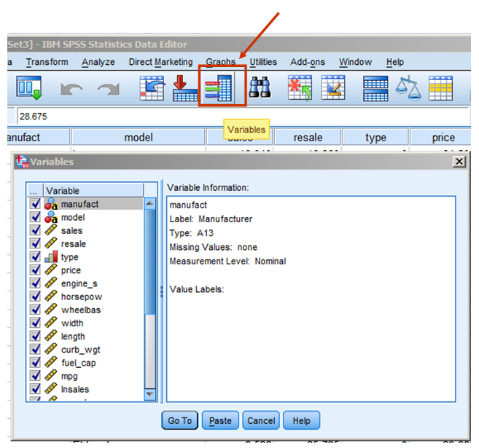
Task: Click the cell value field showing 28.675
Action: click(244, 117)
